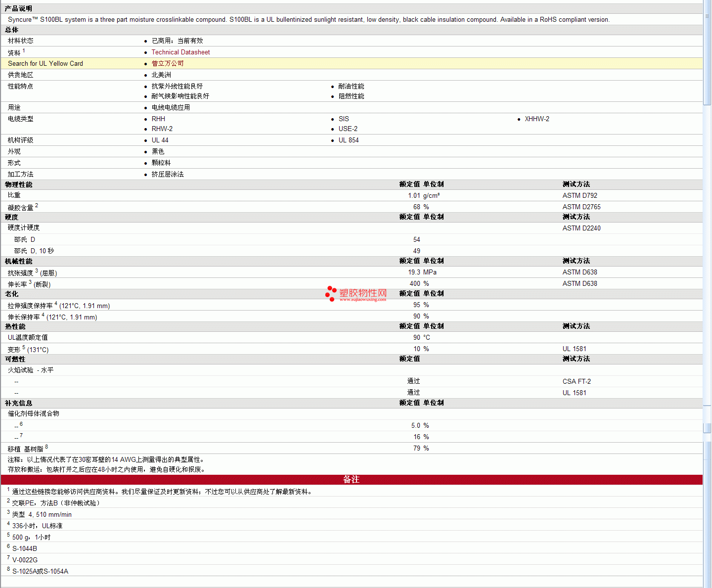
Task: Click the 阻燃性能 feature item
Action: pyautogui.click(x=351, y=96)
